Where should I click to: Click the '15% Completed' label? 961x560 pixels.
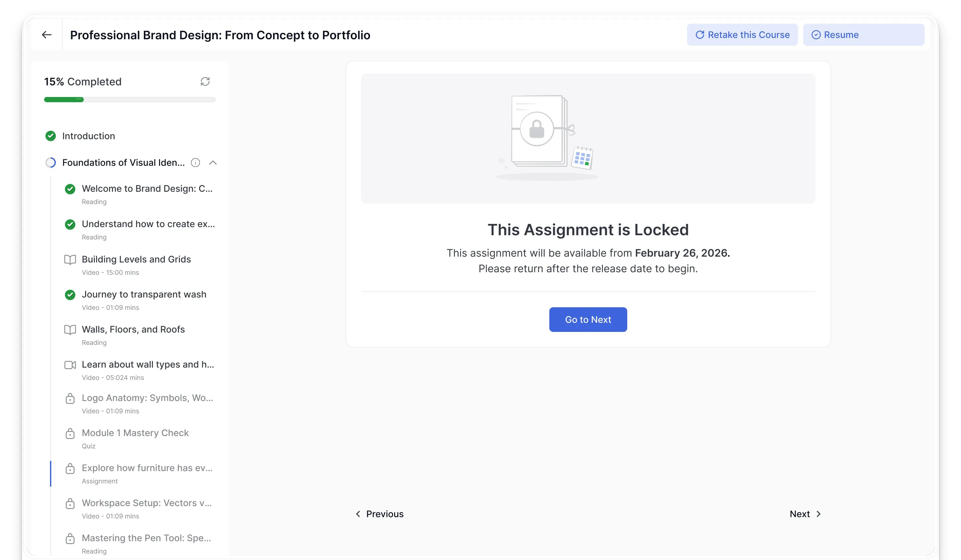pos(83,81)
